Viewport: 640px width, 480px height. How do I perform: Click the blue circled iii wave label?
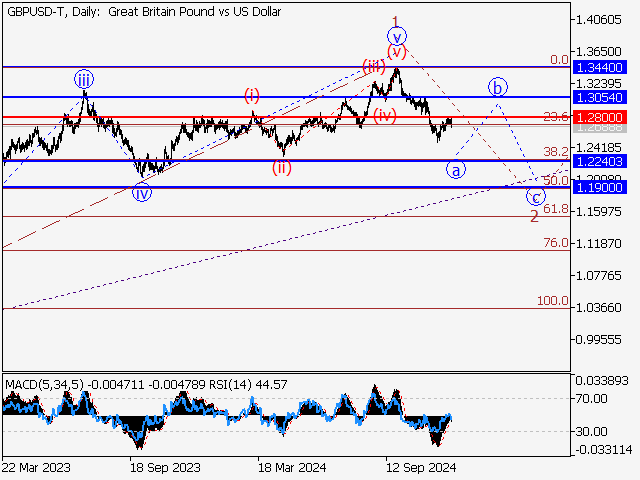point(83,80)
